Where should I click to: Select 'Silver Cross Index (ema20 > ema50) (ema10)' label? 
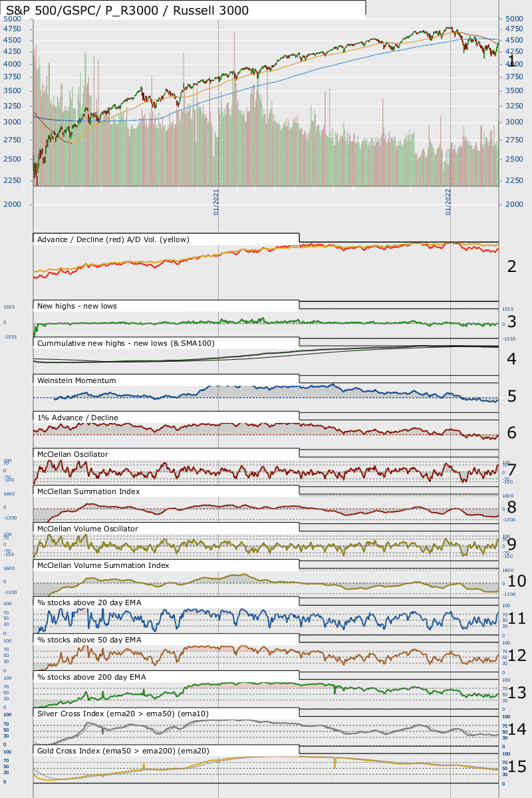coord(123,714)
